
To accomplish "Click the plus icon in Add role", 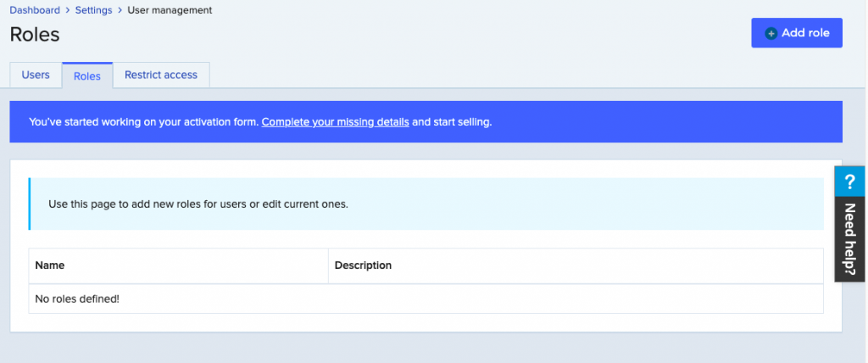I will click(771, 33).
